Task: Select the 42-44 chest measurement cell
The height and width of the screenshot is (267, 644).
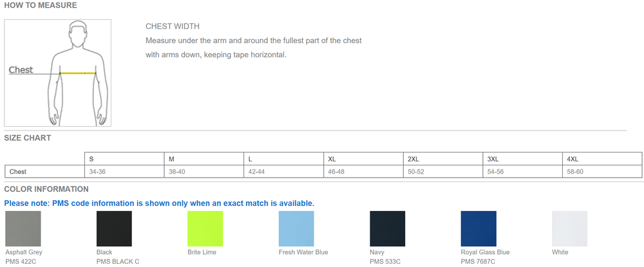Action: click(x=257, y=172)
